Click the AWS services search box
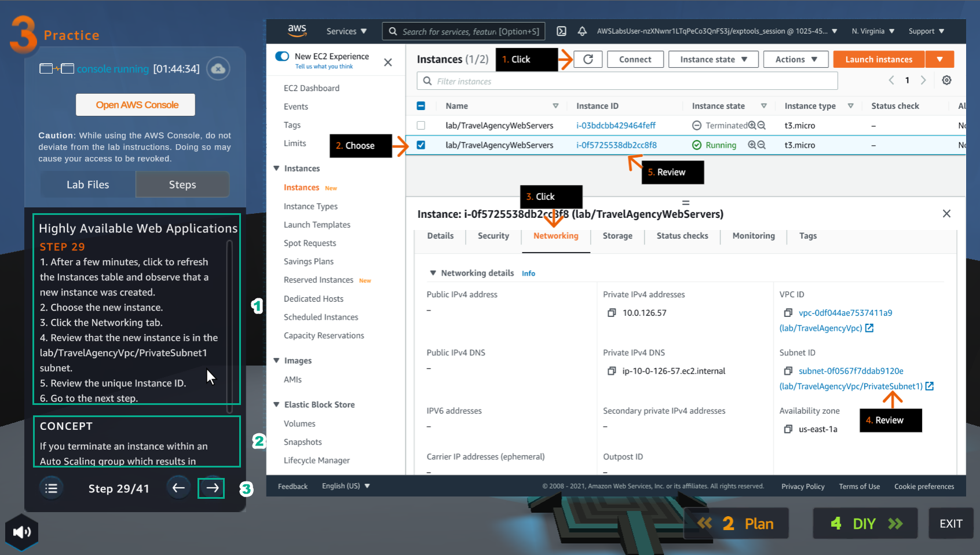Image resolution: width=980 pixels, height=555 pixels. 463,31
